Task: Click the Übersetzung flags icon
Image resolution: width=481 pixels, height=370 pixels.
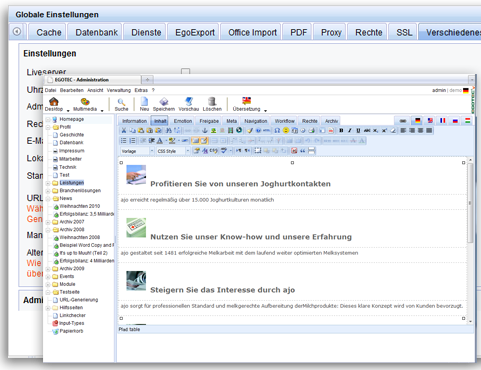Action: pyautogui.click(x=246, y=101)
